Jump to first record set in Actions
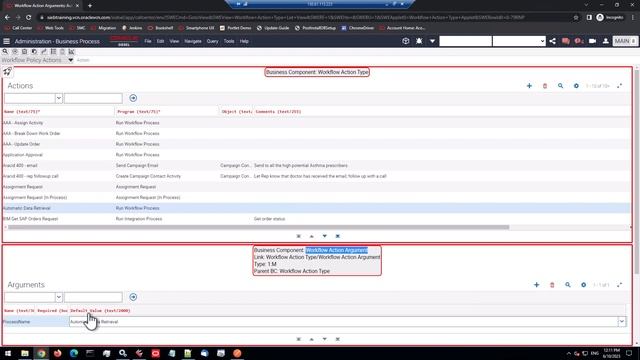The height and width of the screenshot is (360, 640). click(x=298, y=236)
